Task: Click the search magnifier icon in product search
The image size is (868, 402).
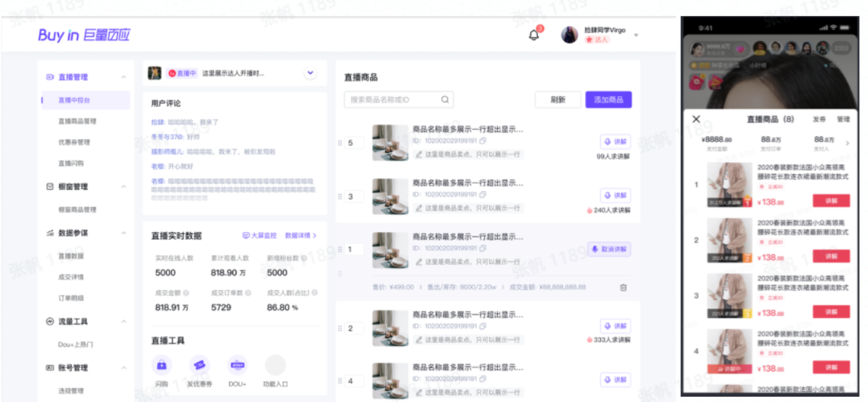Action: pos(445,100)
